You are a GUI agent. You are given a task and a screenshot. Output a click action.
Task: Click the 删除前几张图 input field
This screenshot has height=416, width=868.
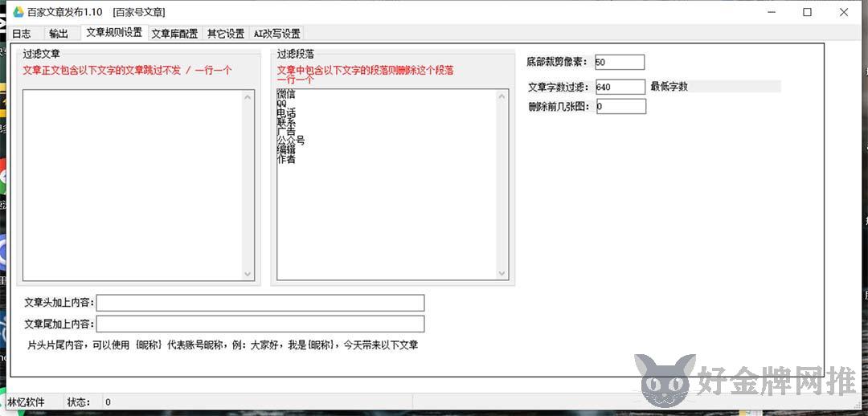(x=620, y=106)
